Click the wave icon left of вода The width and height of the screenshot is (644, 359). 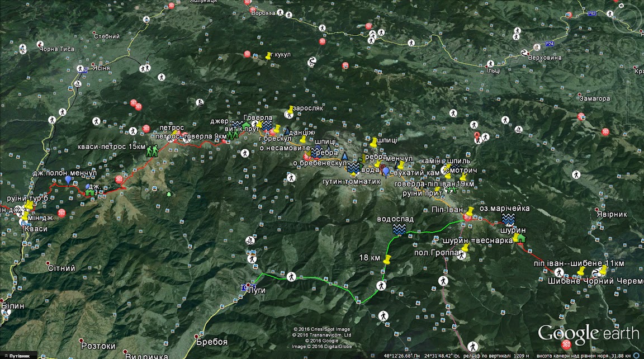353,168
